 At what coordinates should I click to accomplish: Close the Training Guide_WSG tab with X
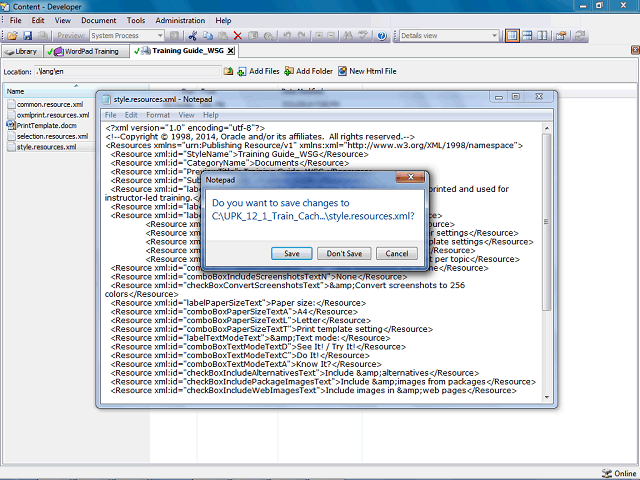pyautogui.click(x=231, y=51)
